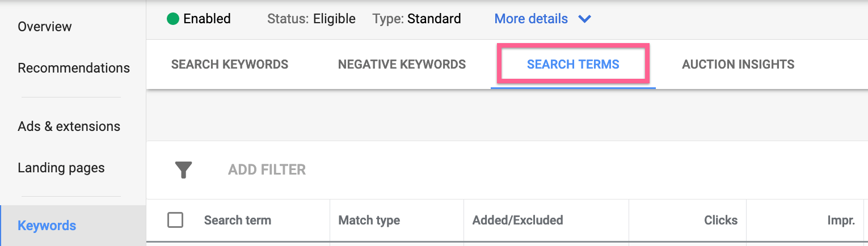Navigate to Recommendations in the sidebar
The height and width of the screenshot is (246, 868).
74,68
